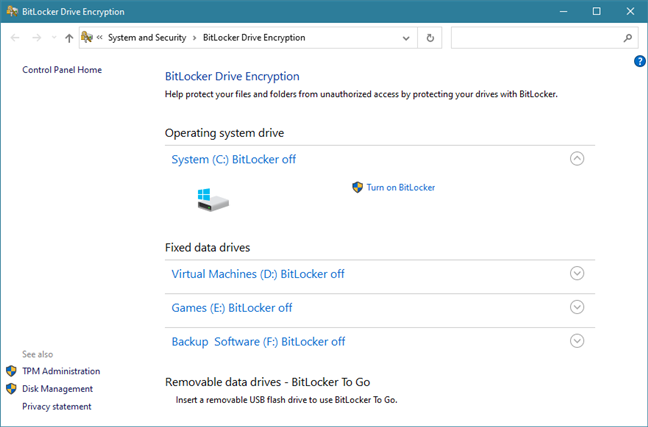
Task: Click Turn on BitLocker link
Action: (400, 188)
